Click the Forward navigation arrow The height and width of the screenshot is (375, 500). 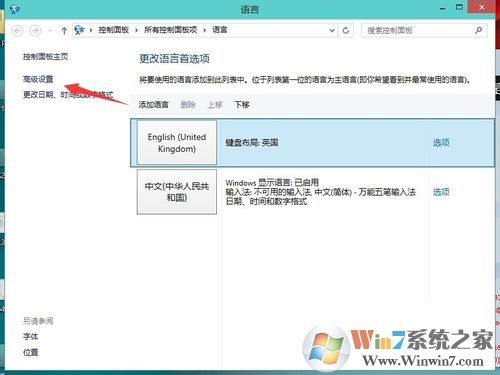tap(35, 31)
